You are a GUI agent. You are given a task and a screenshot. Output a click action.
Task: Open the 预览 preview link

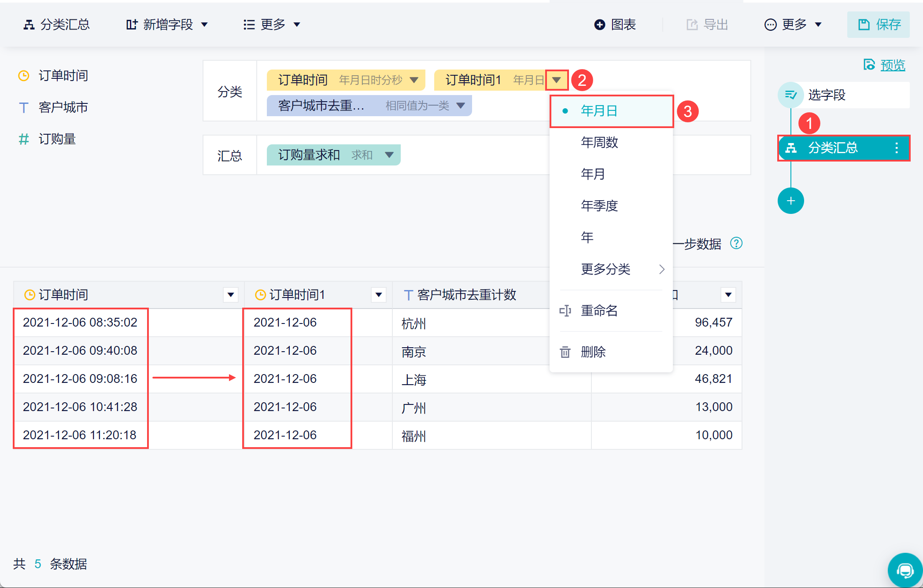892,65
